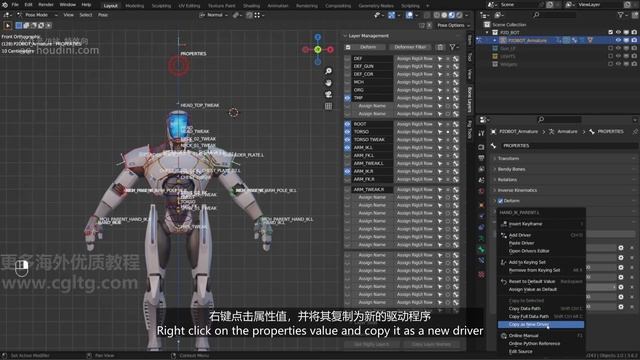Click the Blender logo icon
The width and height of the screenshot is (640, 360).
[4, 5]
